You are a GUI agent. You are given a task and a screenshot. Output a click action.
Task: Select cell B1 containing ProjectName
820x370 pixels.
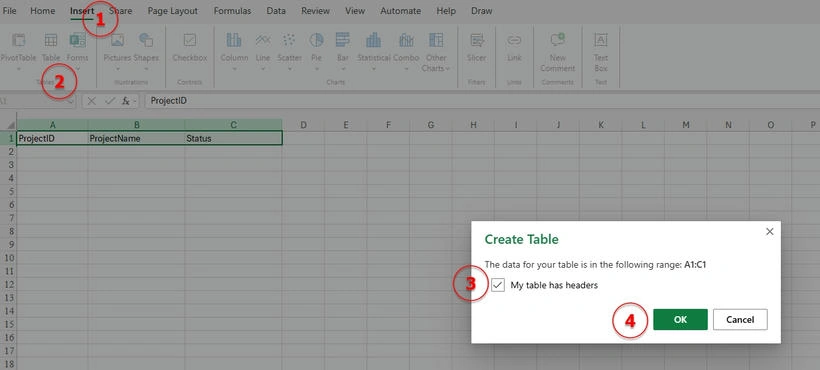tap(136, 138)
